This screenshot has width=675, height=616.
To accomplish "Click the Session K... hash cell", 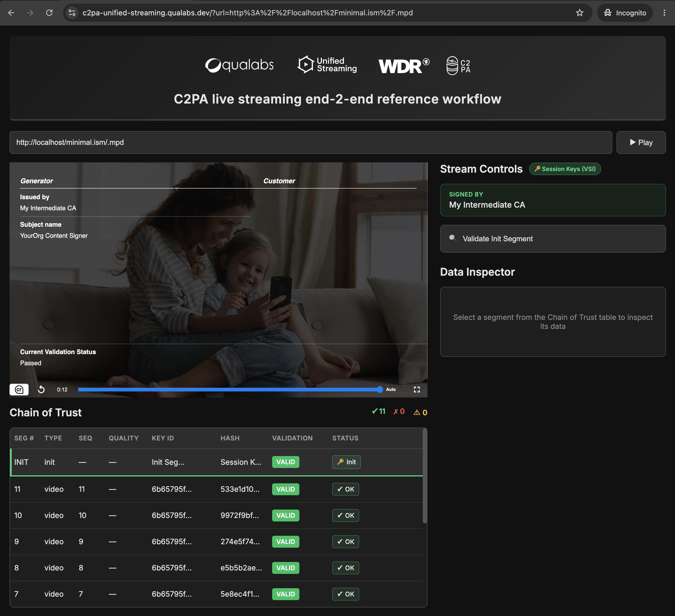I will [241, 462].
